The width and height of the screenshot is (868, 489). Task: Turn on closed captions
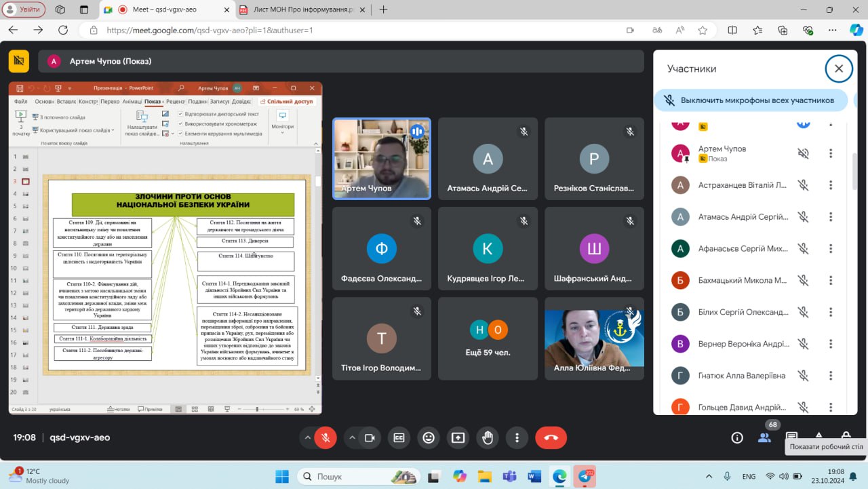point(399,438)
